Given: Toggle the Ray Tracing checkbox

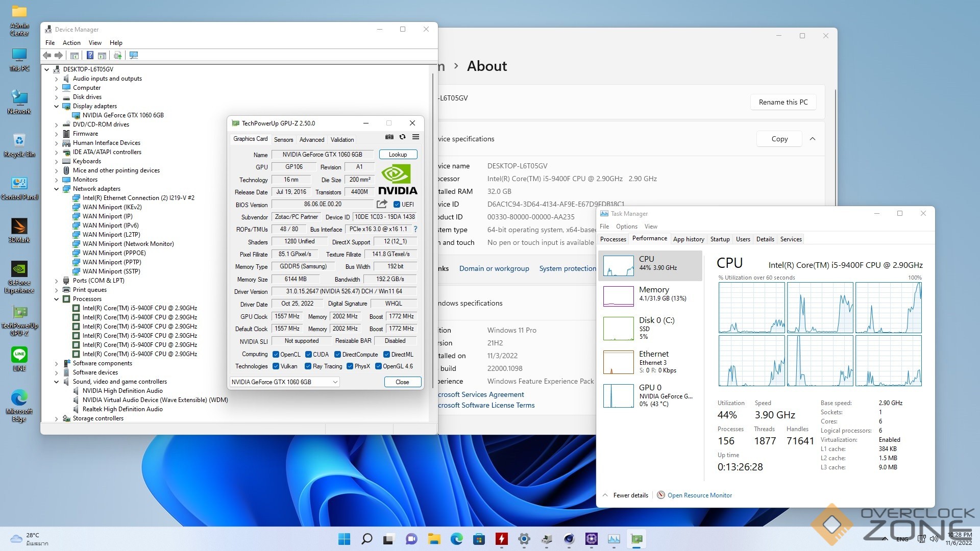Looking at the screenshot, I should (308, 366).
